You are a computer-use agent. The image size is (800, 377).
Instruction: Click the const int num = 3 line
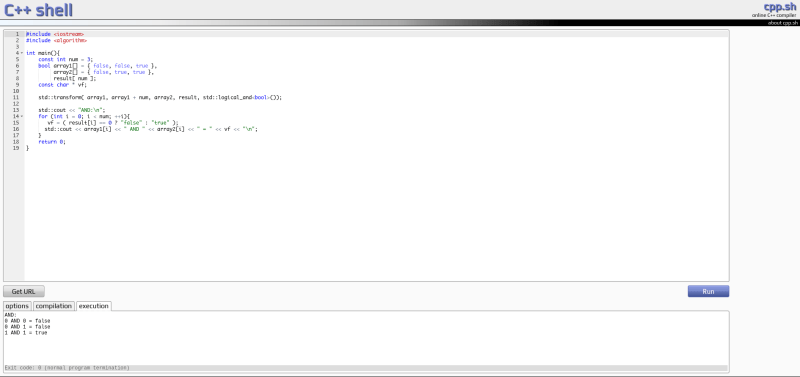[66, 59]
